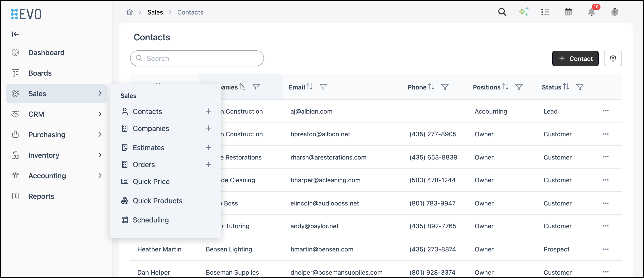The width and height of the screenshot is (644, 278).
Task: Click the Contacts breadcrumb link
Action: pyautogui.click(x=190, y=12)
